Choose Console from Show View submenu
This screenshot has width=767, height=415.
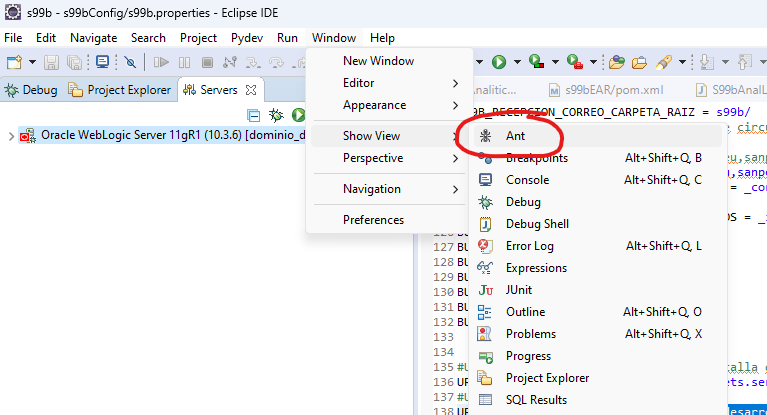click(x=597, y=180)
